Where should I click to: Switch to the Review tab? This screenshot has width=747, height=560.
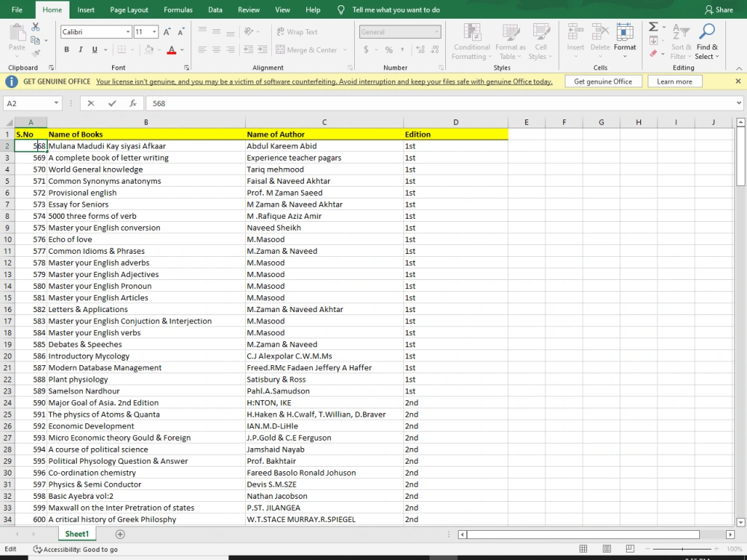click(249, 10)
